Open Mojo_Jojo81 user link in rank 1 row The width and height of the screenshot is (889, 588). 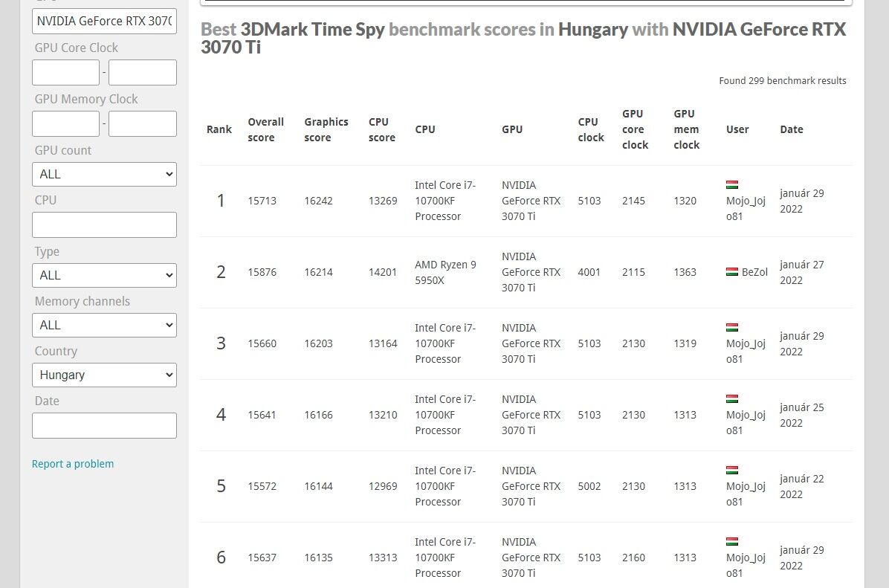click(746, 209)
